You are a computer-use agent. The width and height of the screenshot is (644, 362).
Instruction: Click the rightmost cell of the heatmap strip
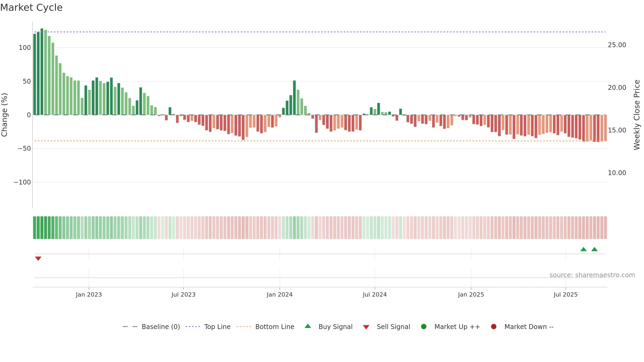pos(605,228)
